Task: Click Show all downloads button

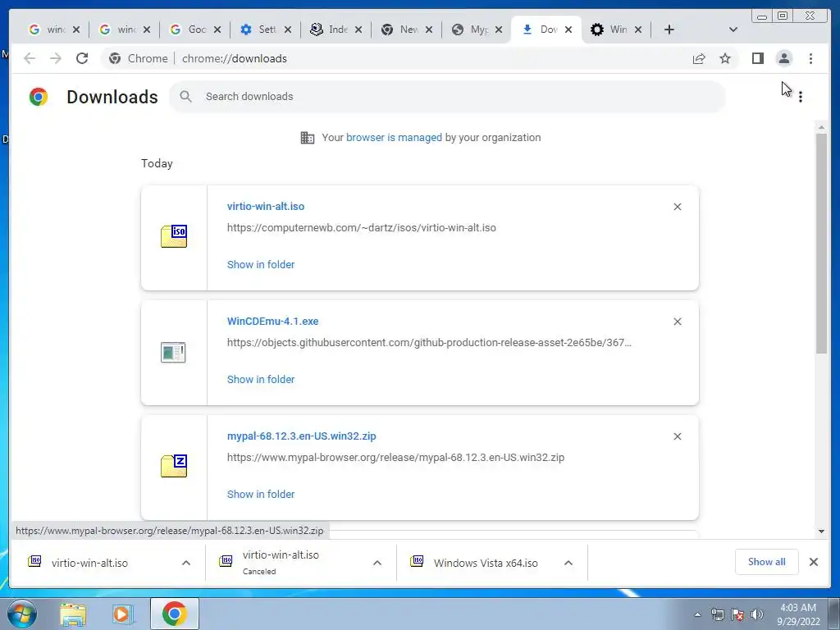Action: coord(767,562)
